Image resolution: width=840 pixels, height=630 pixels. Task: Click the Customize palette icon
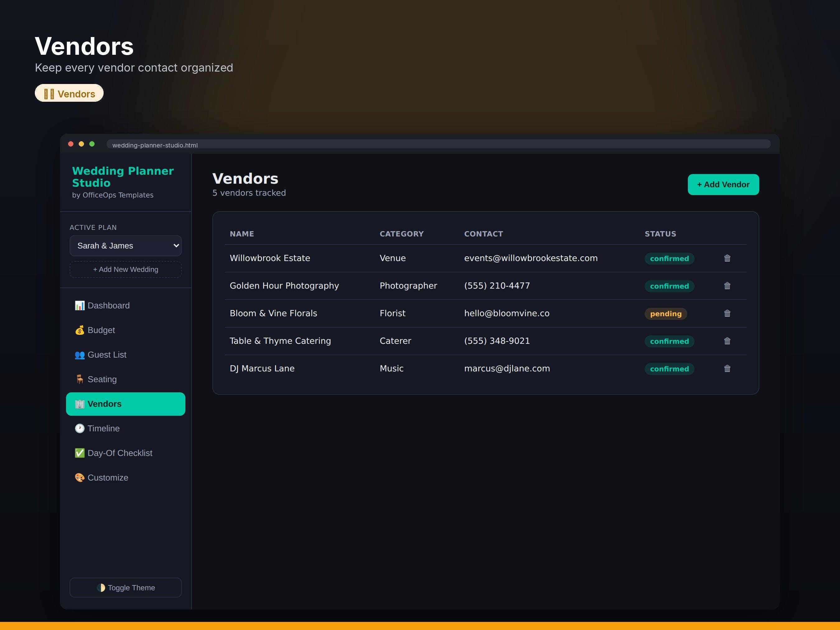pyautogui.click(x=79, y=478)
